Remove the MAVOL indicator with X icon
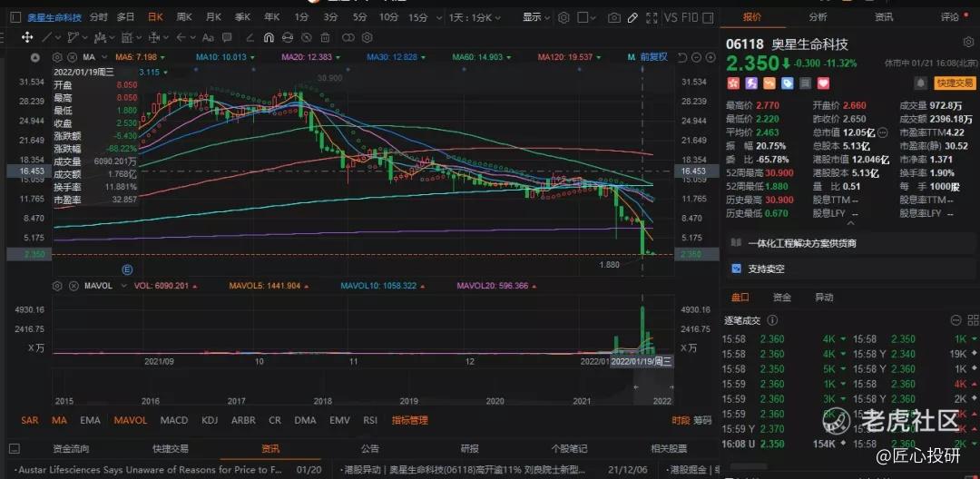The width and height of the screenshot is (980, 479). pos(73,286)
